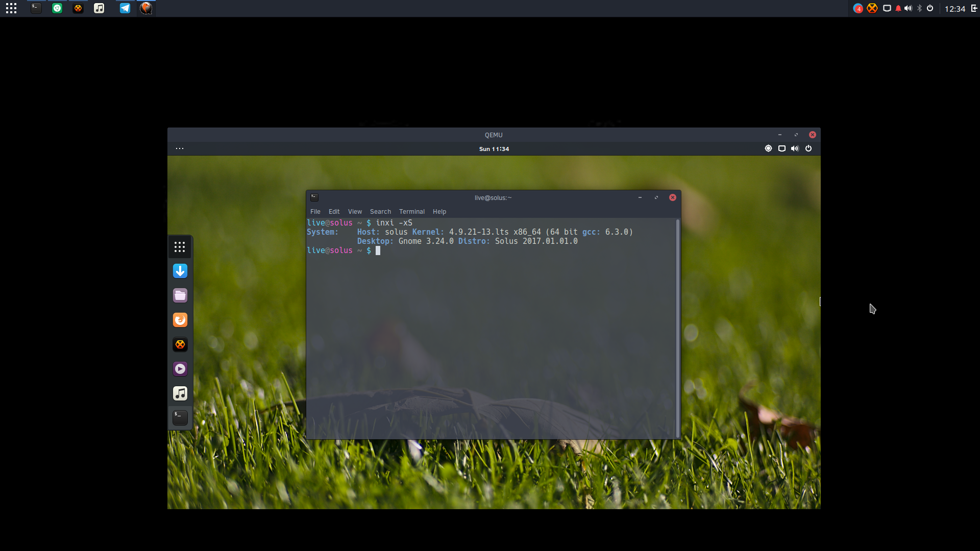Open the HexChat icon in the top panel
Viewport: 980px width, 551px height.
point(78,8)
